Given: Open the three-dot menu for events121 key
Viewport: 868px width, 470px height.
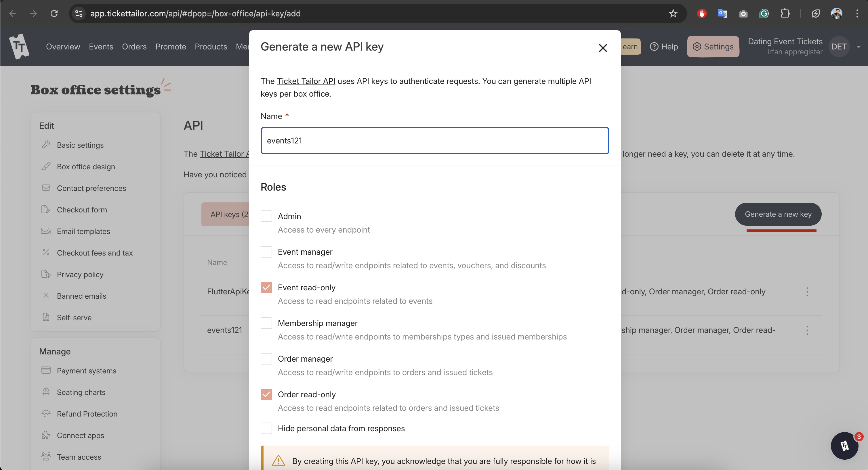Looking at the screenshot, I should (807, 330).
